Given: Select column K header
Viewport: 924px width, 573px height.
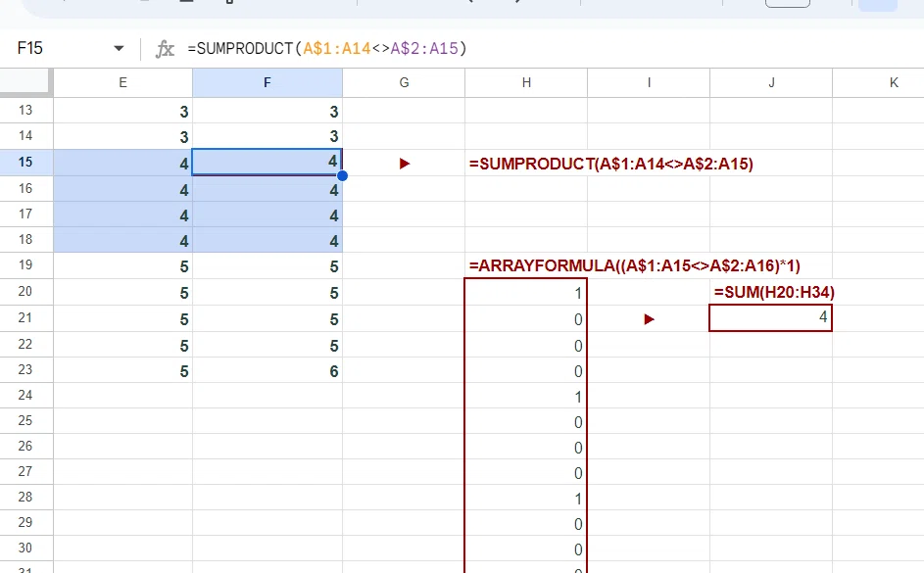Looking at the screenshot, I should pos(878,82).
